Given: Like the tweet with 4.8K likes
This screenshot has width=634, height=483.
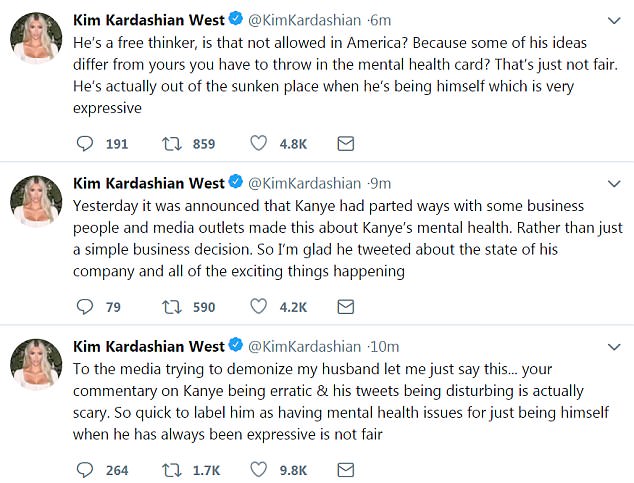Looking at the screenshot, I should pyautogui.click(x=259, y=144).
